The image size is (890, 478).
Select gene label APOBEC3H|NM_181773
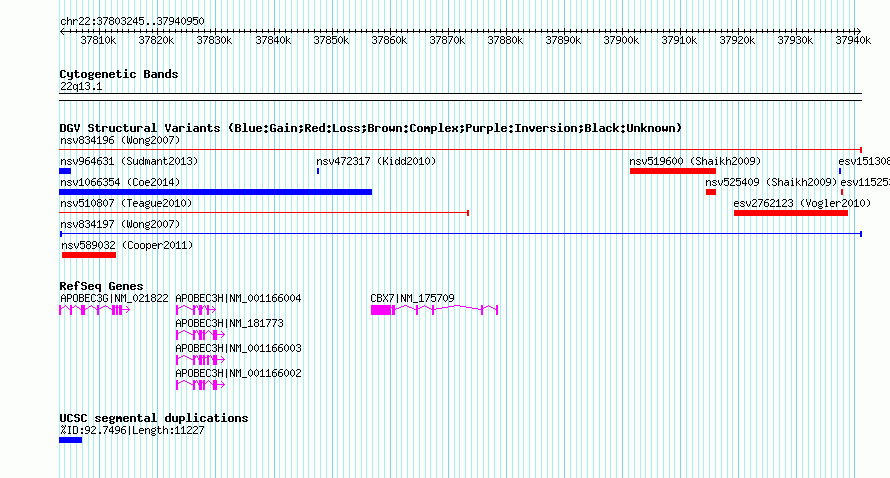[x=229, y=323]
